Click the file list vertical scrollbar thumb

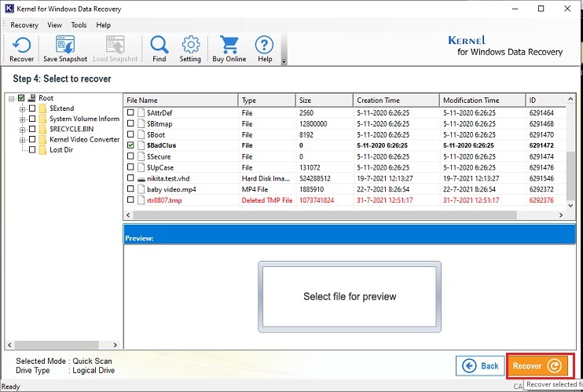(x=570, y=175)
